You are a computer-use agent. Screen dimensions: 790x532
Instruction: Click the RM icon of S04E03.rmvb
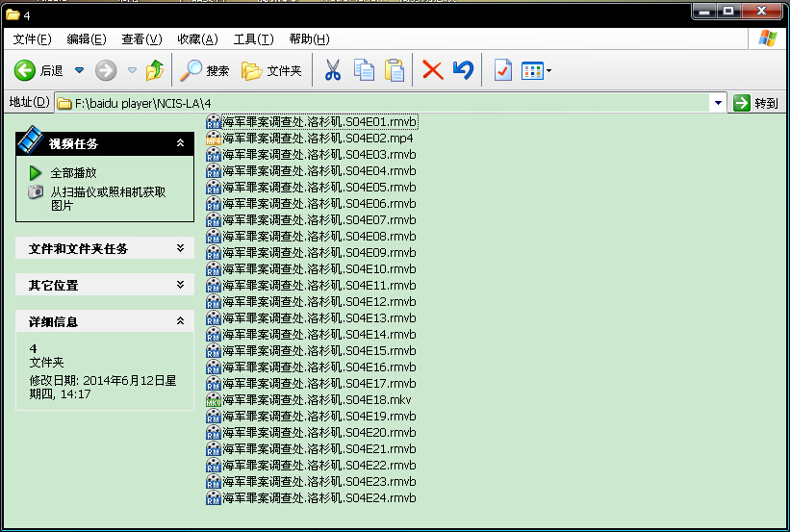214,155
